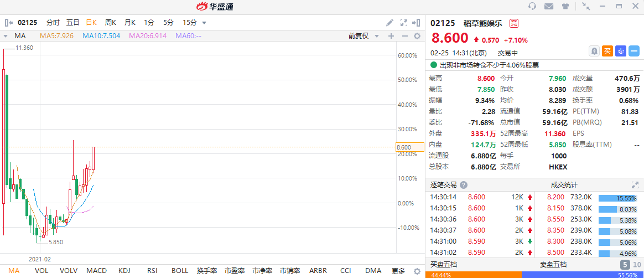Open chart settings gear icon
The image size is (644, 278).
click(418, 36)
